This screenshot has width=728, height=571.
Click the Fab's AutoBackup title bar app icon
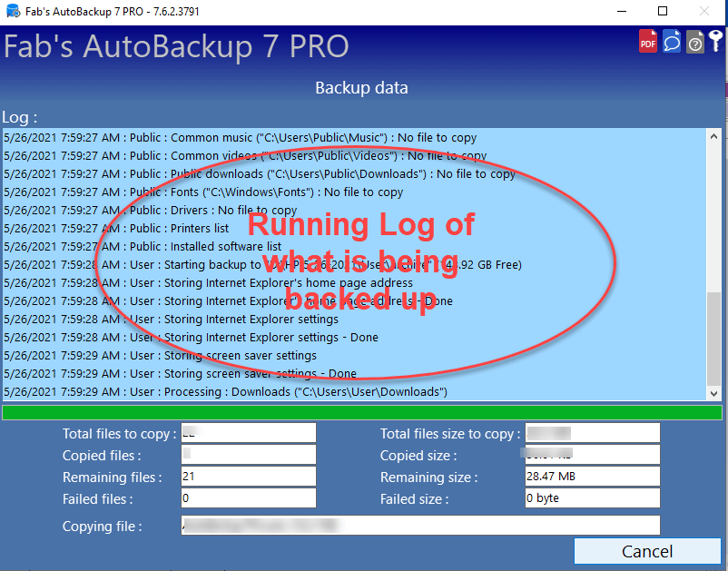[14, 11]
